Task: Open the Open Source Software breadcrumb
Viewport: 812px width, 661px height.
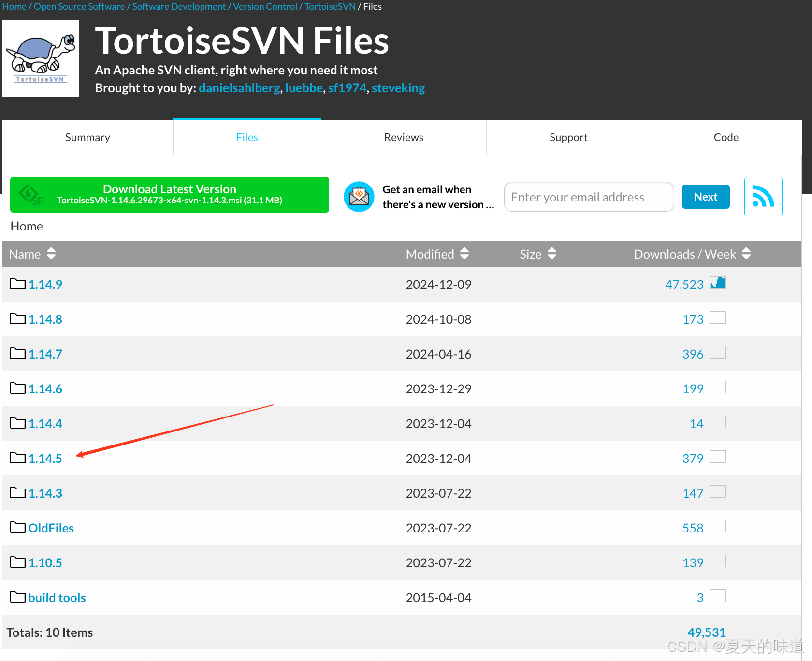Action: (79, 6)
